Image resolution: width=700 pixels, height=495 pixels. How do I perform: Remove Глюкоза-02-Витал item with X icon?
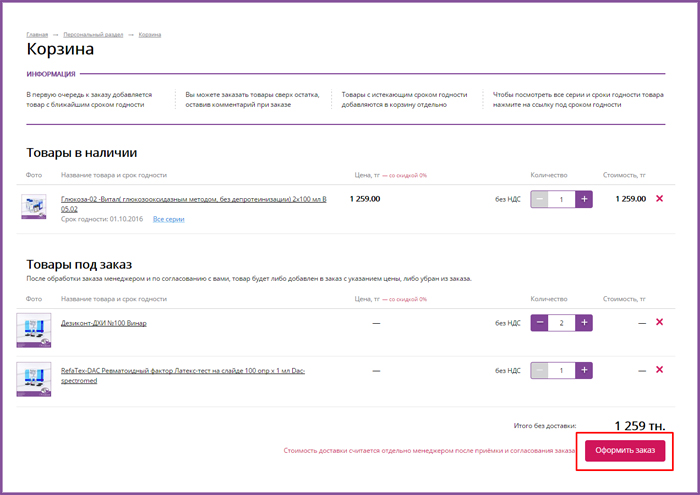[658, 198]
